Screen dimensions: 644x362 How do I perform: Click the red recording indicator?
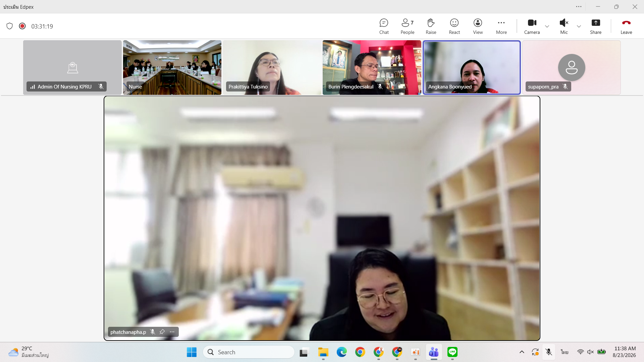pos(22,26)
